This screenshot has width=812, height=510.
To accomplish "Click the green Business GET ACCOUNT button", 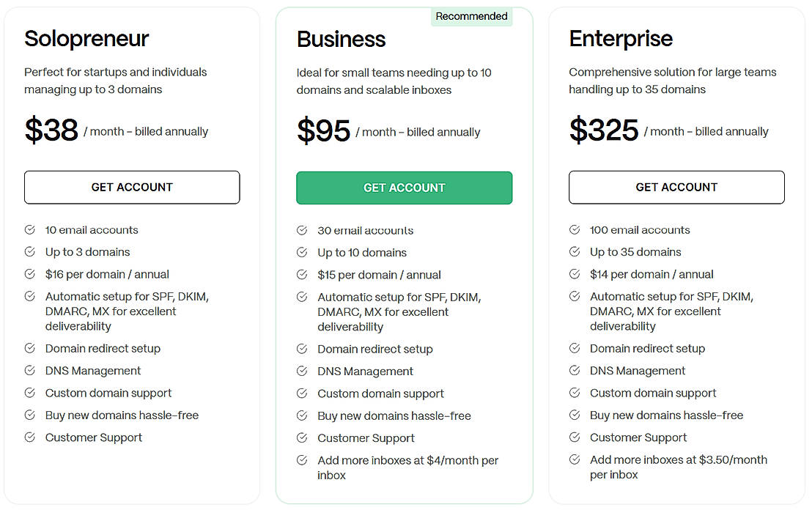I will pos(404,188).
